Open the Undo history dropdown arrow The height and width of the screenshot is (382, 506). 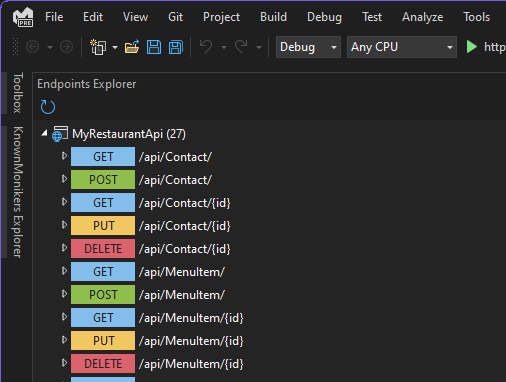pyautogui.click(x=224, y=48)
